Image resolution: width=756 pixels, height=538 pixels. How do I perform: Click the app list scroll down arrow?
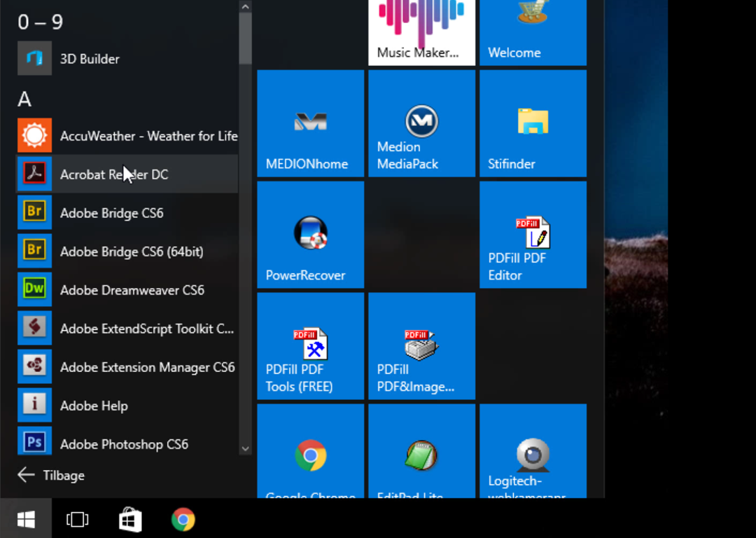pos(246,449)
